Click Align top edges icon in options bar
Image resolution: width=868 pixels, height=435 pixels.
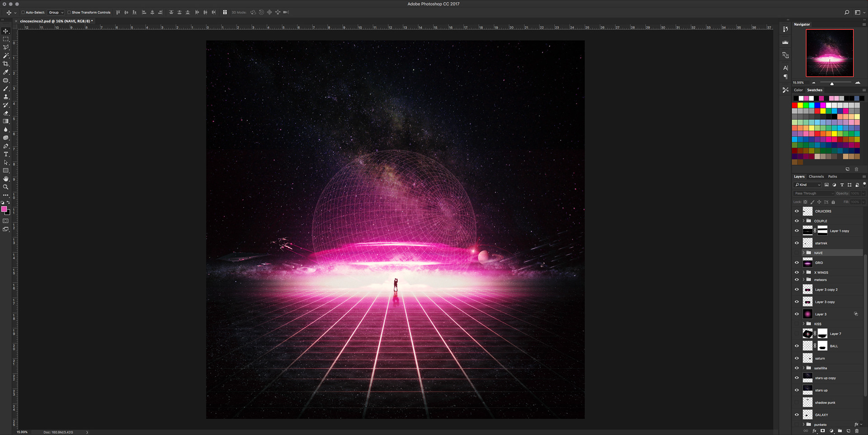click(118, 13)
